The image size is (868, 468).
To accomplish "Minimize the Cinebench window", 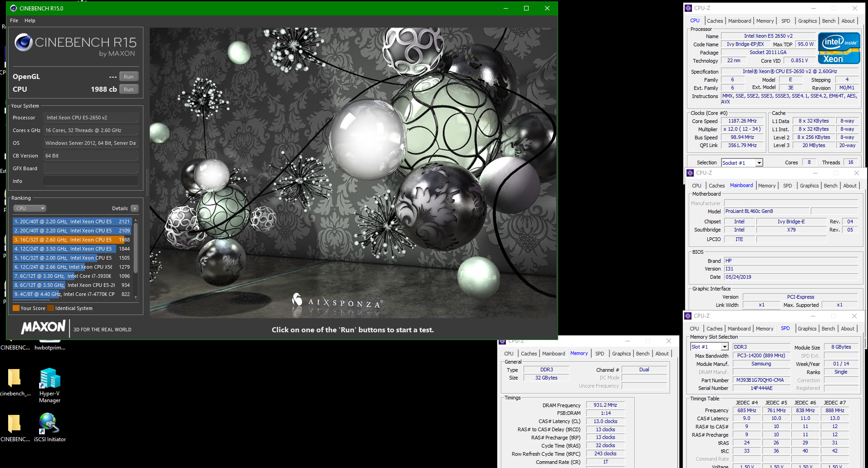I will coord(506,8).
